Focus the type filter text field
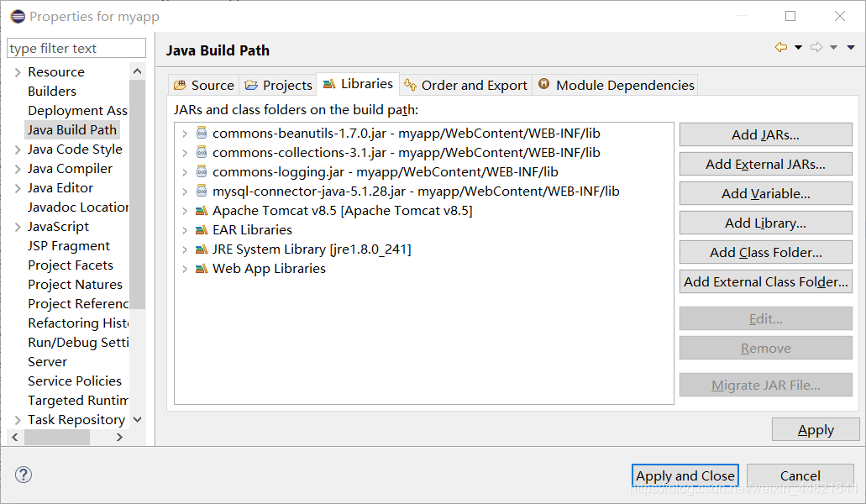This screenshot has height=504, width=866. click(x=76, y=48)
